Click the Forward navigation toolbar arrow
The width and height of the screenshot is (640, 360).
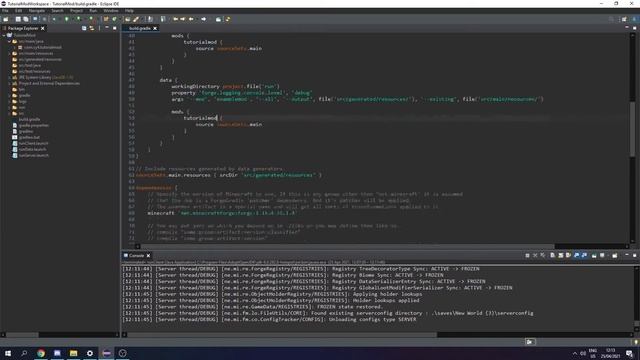pos(203,19)
